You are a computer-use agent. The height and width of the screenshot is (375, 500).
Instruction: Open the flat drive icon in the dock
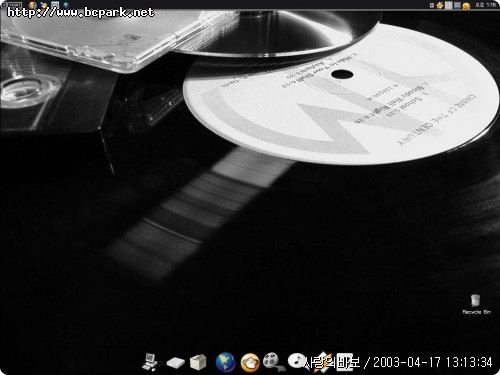pyautogui.click(x=175, y=363)
